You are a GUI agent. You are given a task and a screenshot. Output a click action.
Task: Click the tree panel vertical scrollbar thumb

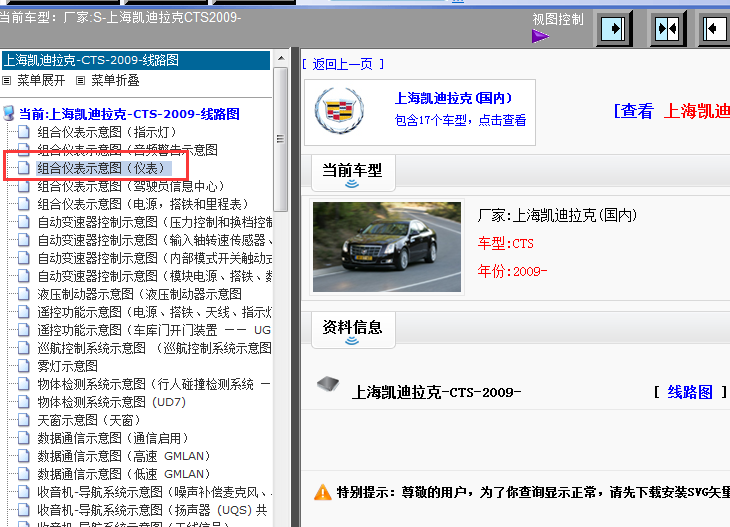(x=280, y=139)
